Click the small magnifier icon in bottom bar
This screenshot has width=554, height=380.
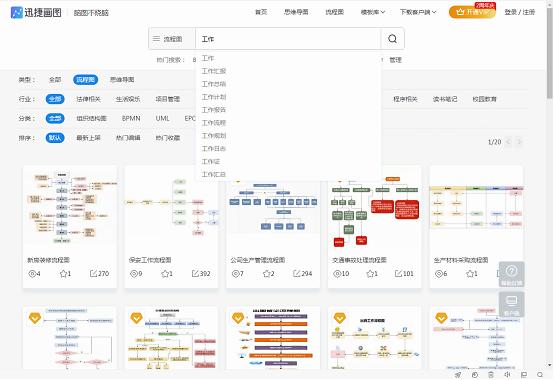pos(540,374)
